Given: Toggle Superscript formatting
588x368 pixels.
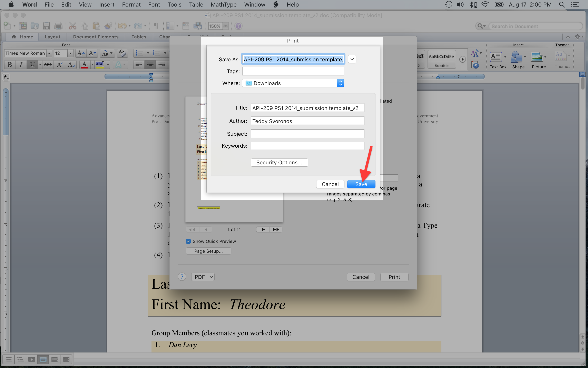Looking at the screenshot, I should 60,65.
